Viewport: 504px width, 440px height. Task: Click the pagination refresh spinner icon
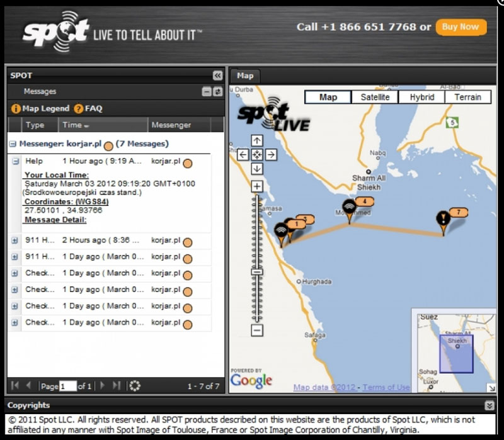(135, 386)
